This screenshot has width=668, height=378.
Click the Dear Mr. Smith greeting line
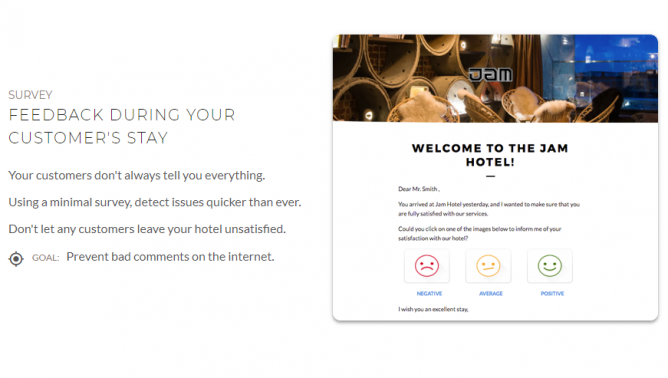[419, 189]
